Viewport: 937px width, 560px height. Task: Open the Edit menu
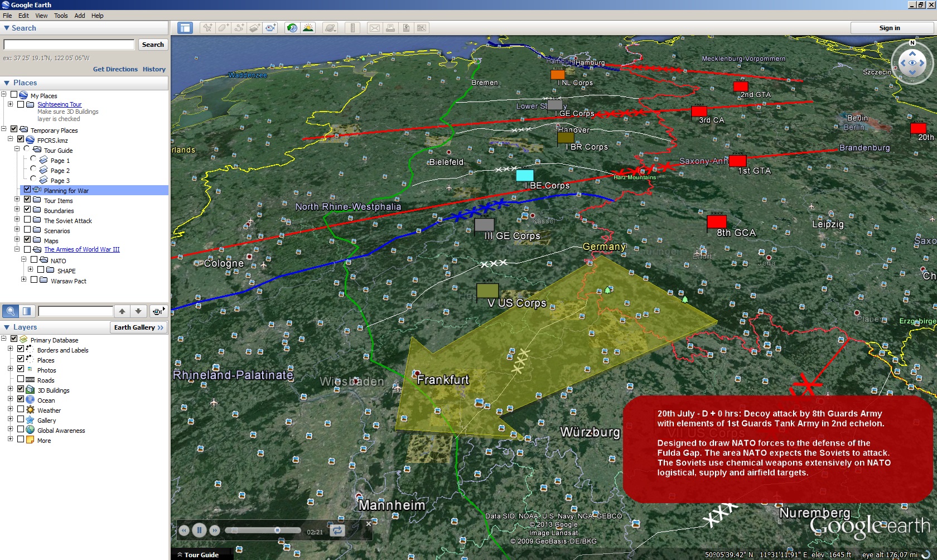(23, 16)
